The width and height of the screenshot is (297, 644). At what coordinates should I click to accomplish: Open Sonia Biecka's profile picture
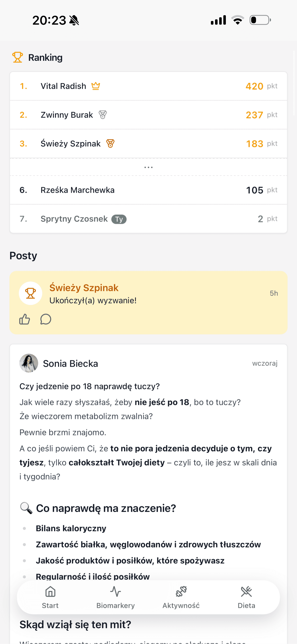click(x=29, y=363)
